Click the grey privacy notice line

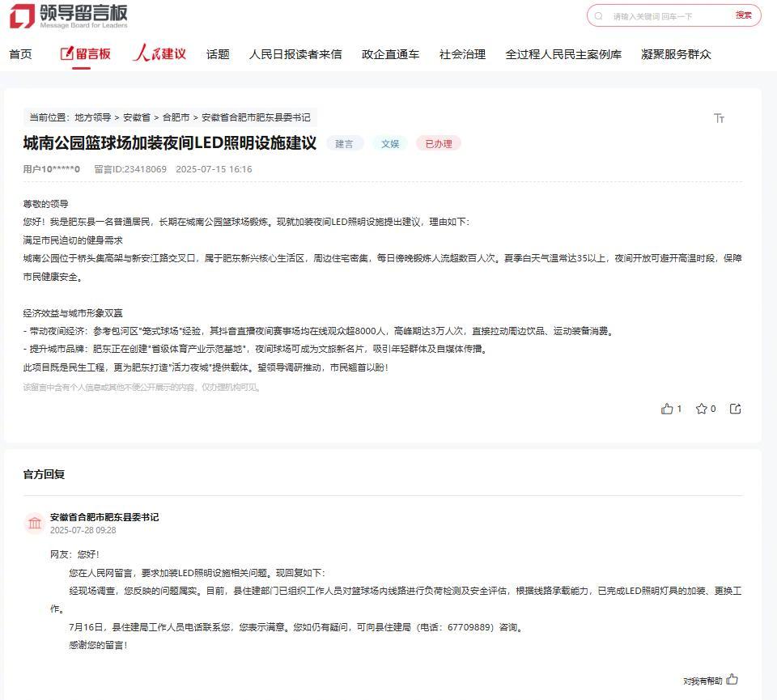click(142, 388)
